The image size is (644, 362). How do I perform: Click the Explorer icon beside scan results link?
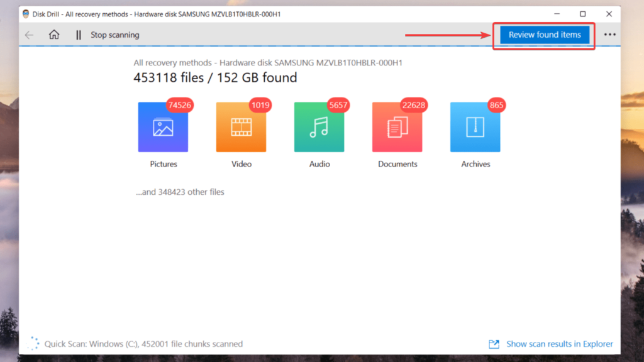pos(493,344)
